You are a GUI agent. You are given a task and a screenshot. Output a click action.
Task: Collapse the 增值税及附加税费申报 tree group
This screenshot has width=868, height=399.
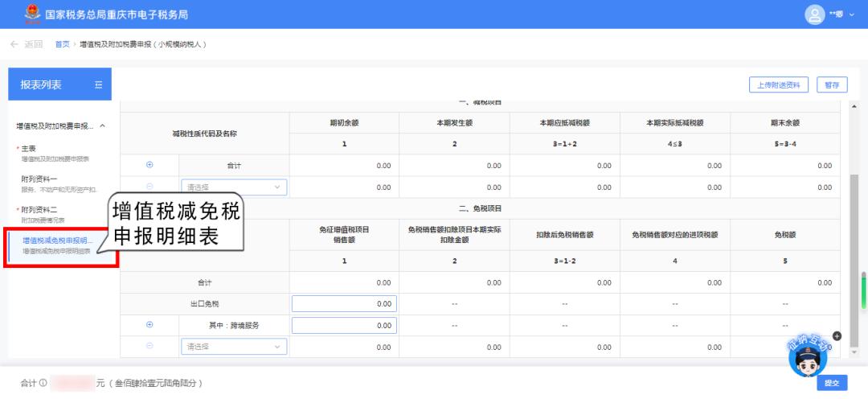click(x=102, y=126)
